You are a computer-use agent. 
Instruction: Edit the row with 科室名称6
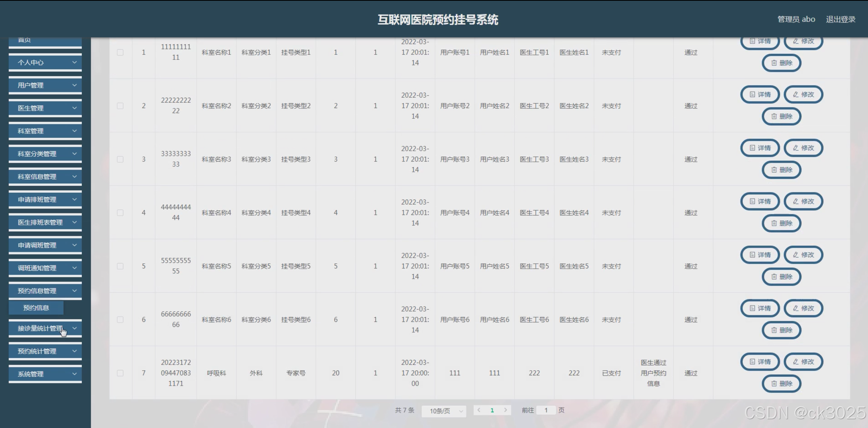[x=803, y=308]
